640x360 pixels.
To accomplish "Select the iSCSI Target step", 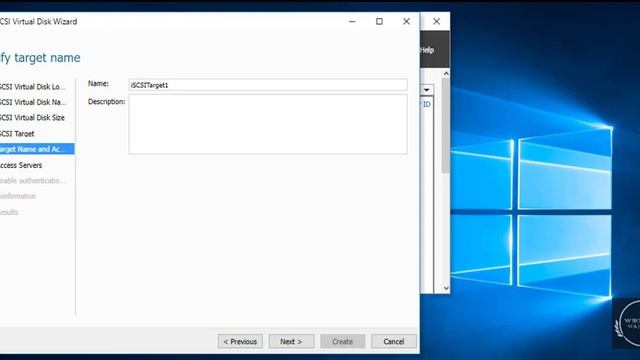I will tap(17, 133).
